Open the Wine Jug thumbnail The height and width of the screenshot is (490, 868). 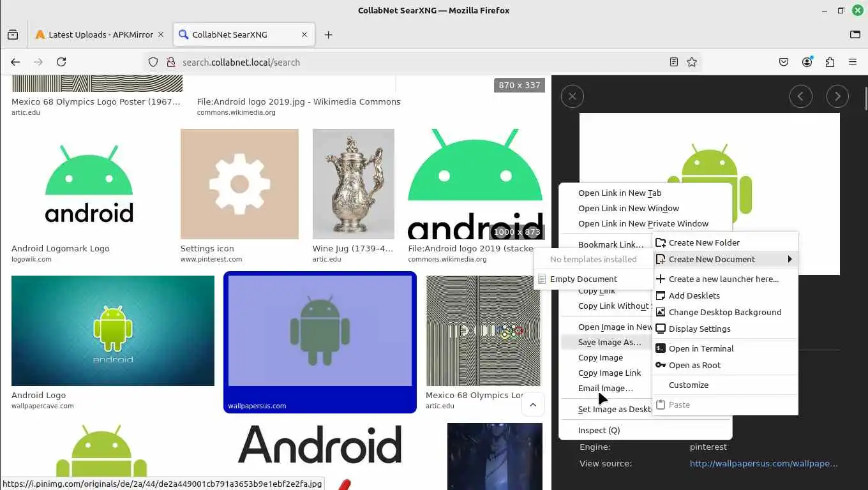click(x=354, y=184)
